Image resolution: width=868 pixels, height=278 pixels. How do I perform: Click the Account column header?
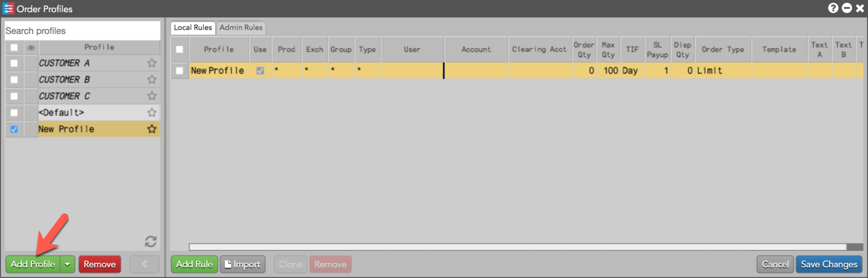[476, 49]
